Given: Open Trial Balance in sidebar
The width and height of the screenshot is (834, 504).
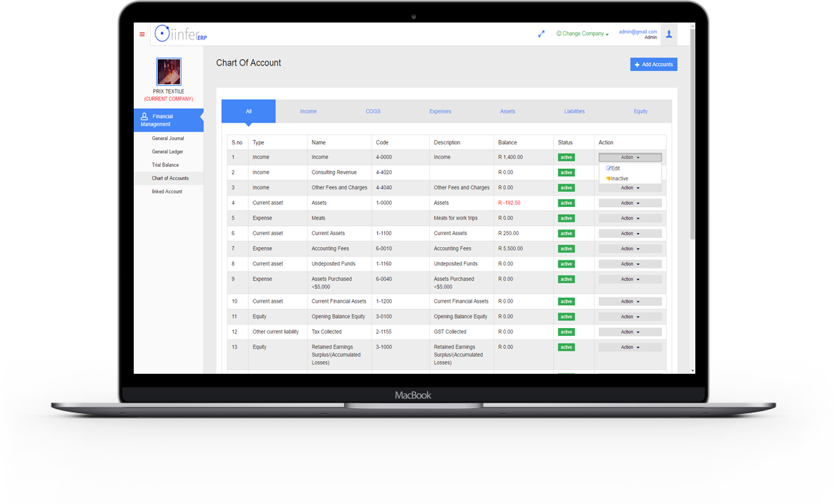Looking at the screenshot, I should (x=165, y=165).
